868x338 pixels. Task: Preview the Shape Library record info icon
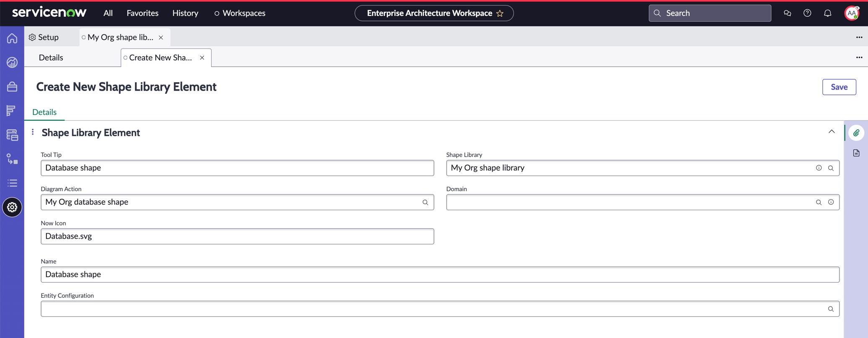(819, 168)
